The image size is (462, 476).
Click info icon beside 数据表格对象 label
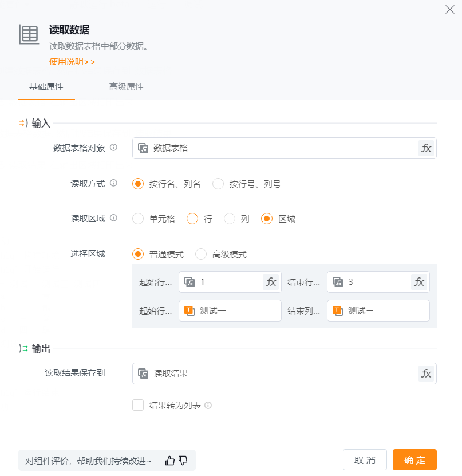(113, 148)
